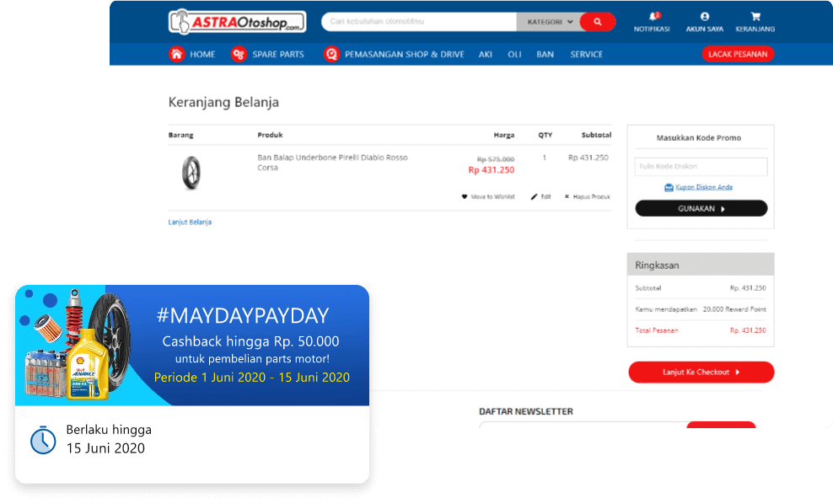Select the SERVICE menu item
Viewport: 833px width, 504px height.
click(587, 54)
